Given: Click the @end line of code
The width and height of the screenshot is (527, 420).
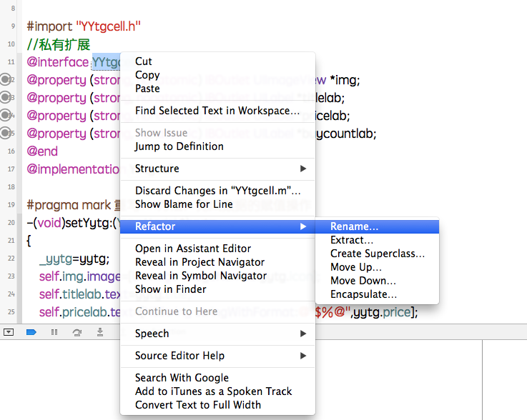Looking at the screenshot, I should 42,151.
